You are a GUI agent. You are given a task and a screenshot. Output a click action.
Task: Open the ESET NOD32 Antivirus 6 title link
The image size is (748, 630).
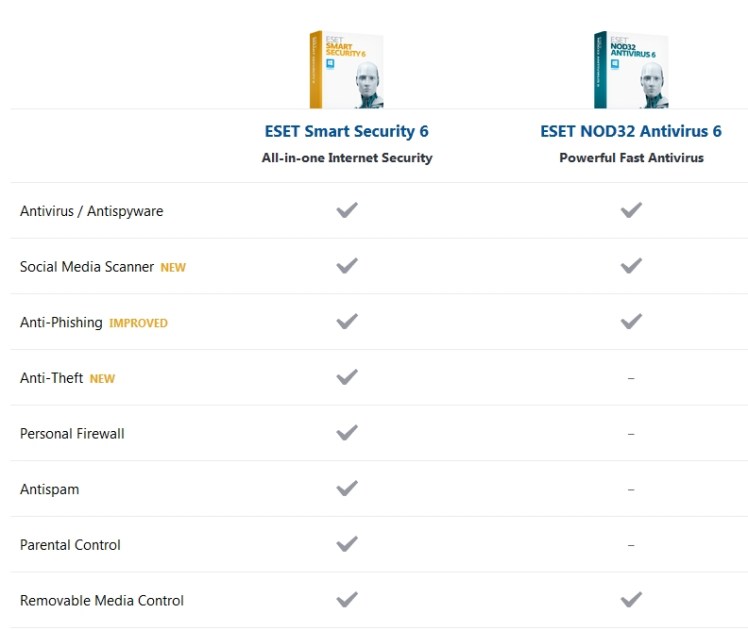(x=631, y=131)
